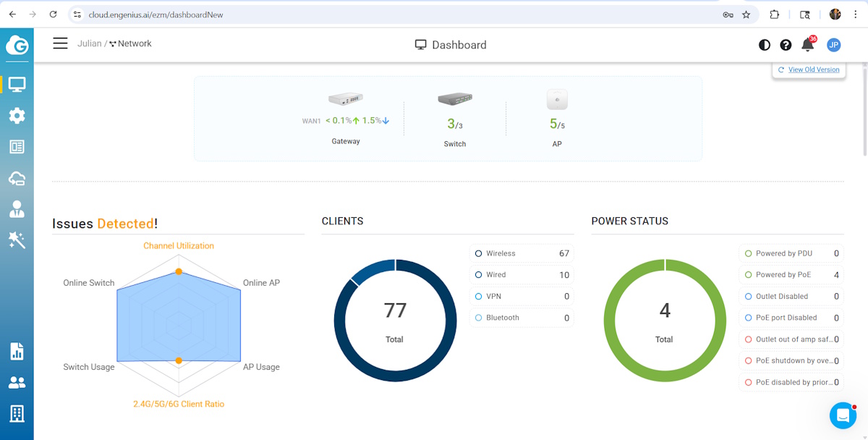Toggle Outlet Disabled legend entry
The height and width of the screenshot is (440, 868).
(x=791, y=296)
